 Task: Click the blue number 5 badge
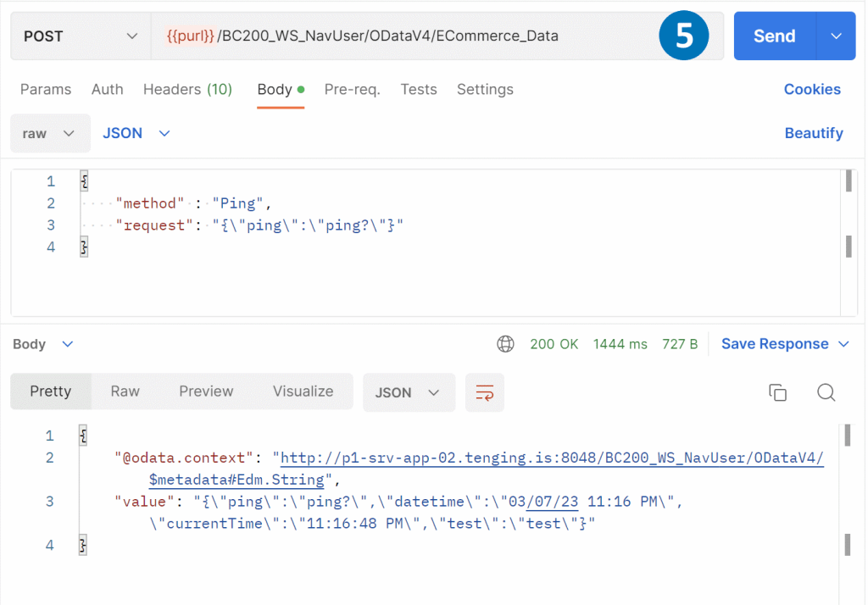point(683,36)
